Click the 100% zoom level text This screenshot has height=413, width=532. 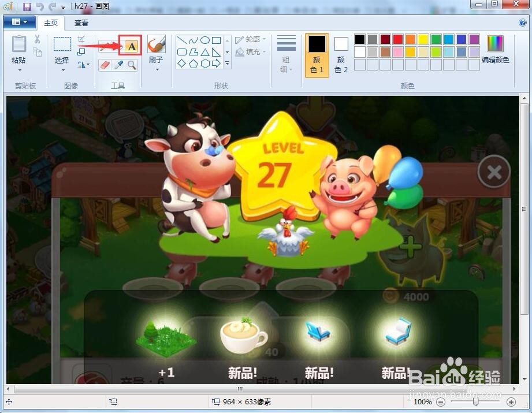[x=423, y=402]
